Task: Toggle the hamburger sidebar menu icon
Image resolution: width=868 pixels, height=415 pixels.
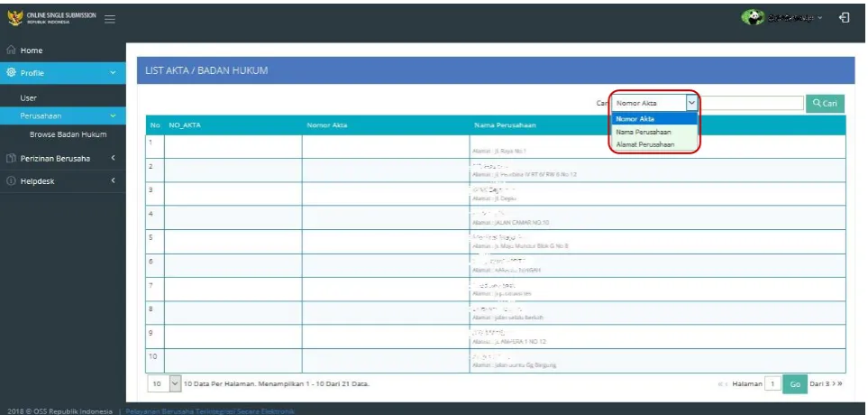Action: tap(110, 19)
